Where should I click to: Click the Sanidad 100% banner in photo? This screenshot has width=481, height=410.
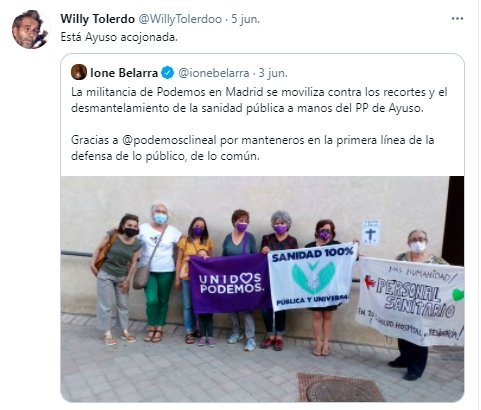(x=312, y=277)
